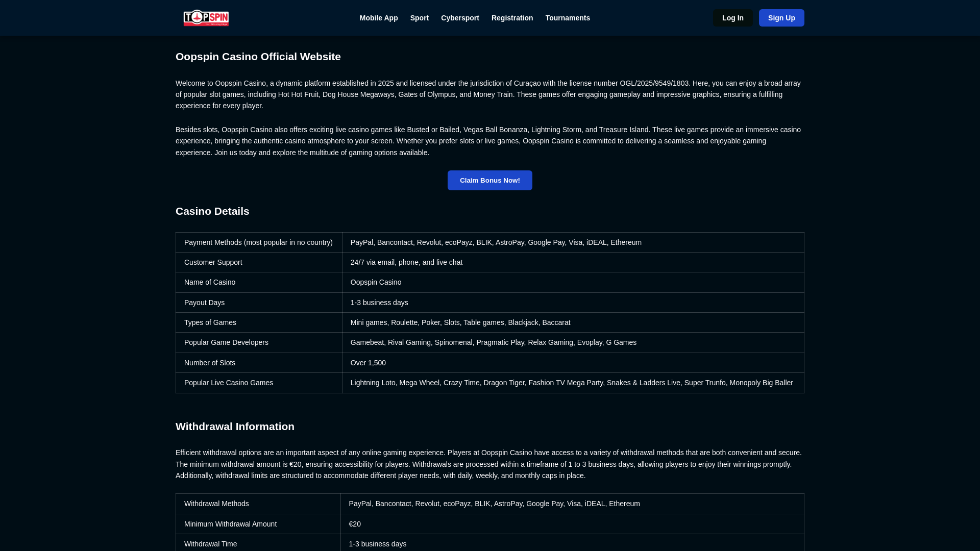The image size is (980, 551).
Task: Click the Minimum Withdrawal Amount label
Action: pos(258,524)
